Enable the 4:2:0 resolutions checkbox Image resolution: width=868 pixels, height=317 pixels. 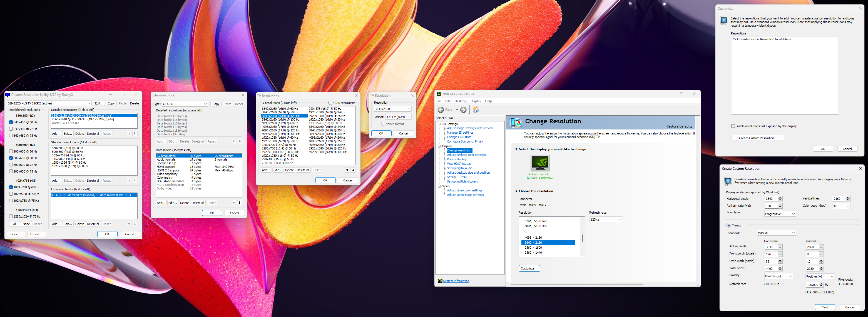330,103
